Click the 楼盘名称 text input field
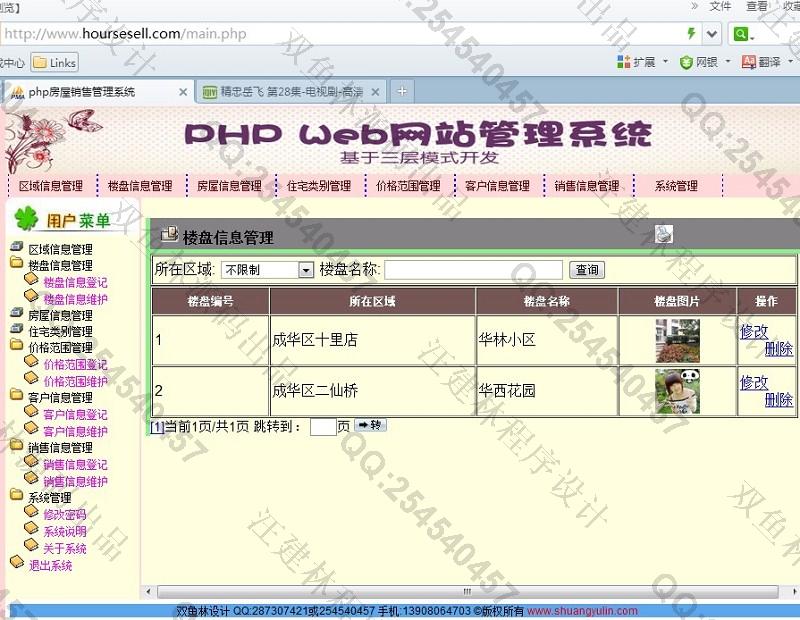Image resolution: width=800 pixels, height=620 pixels. 473,270
